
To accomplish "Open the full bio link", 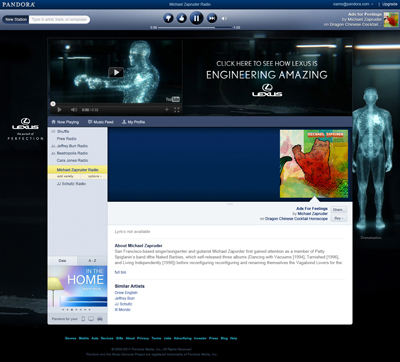I will click(x=120, y=272).
